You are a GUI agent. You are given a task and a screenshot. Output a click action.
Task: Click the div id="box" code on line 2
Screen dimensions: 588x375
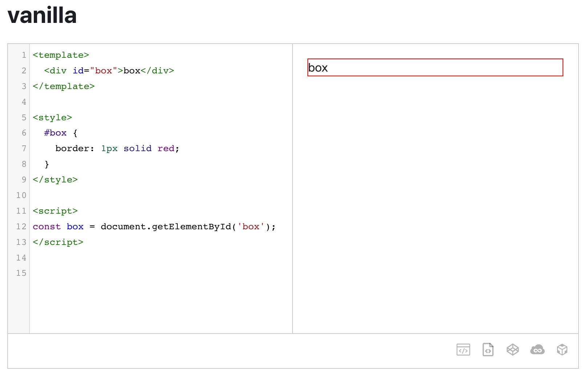click(x=109, y=70)
